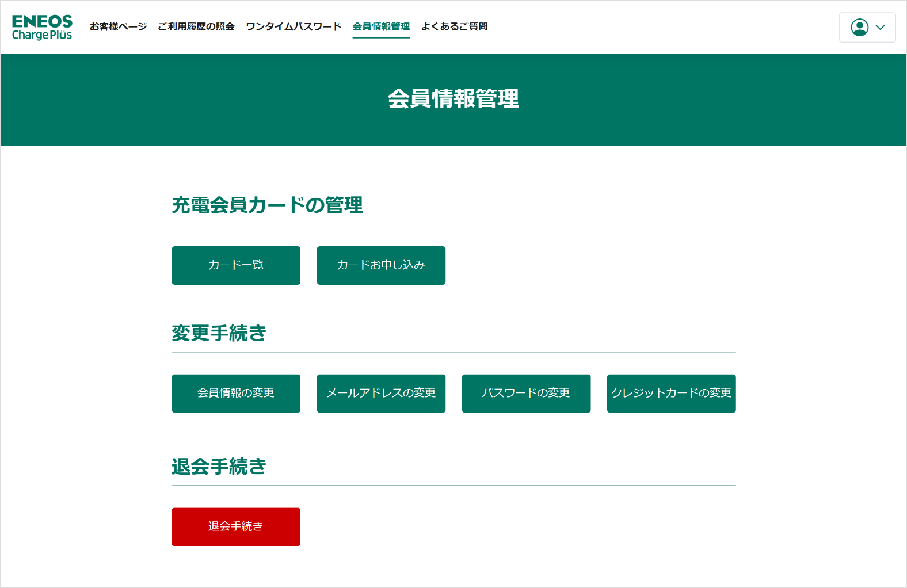The width and height of the screenshot is (907, 588).
Task: Open よくあるご質問 page
Action: [454, 26]
